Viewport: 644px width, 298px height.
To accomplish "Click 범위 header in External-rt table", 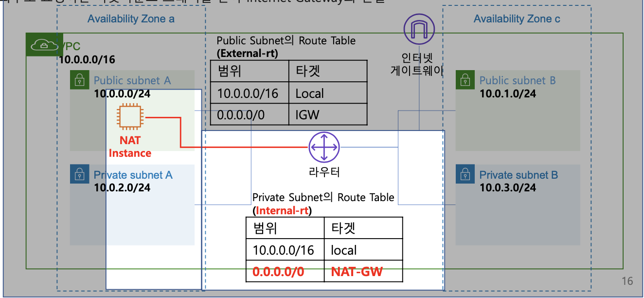I will coord(250,71).
